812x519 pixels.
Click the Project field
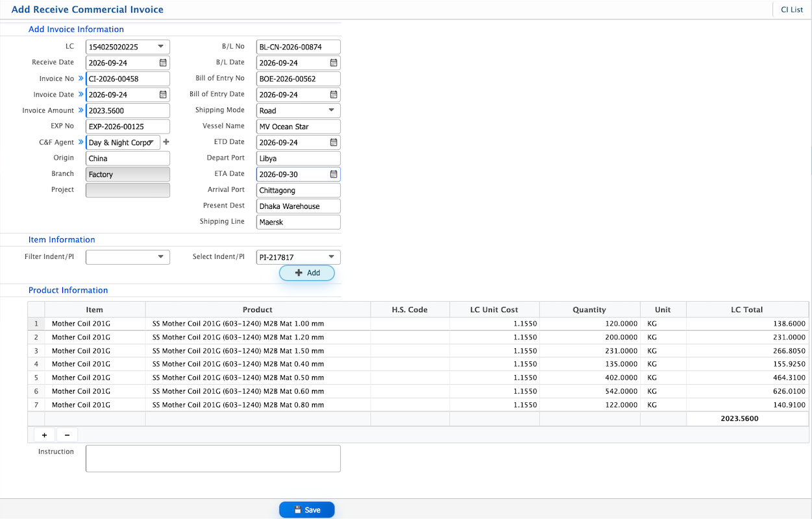coord(128,190)
